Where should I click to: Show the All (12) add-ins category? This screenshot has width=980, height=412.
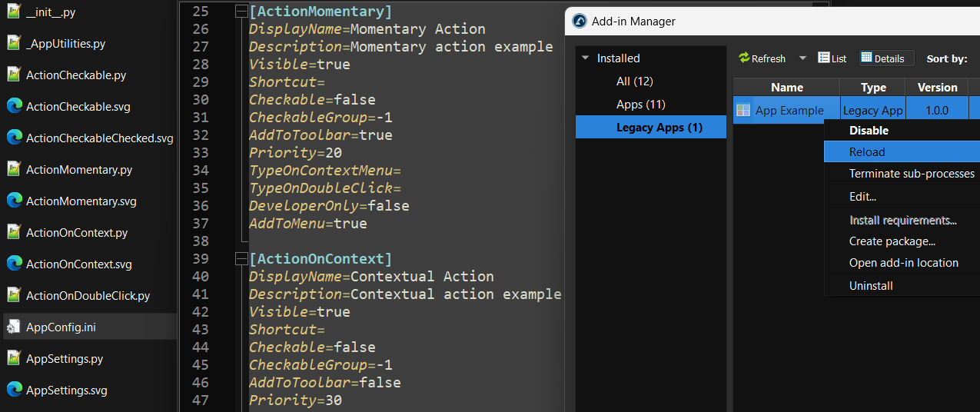coord(634,81)
